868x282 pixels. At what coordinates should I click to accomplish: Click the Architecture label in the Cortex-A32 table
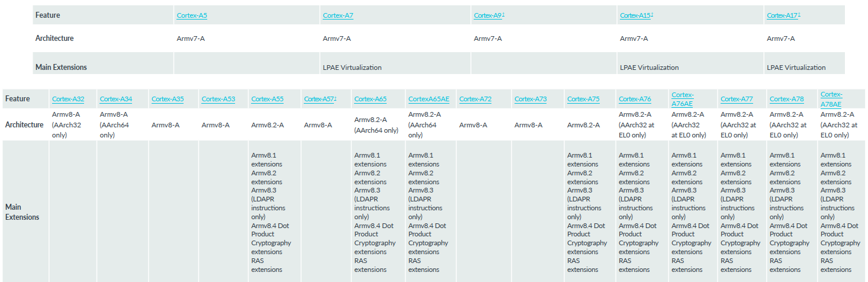(24, 125)
